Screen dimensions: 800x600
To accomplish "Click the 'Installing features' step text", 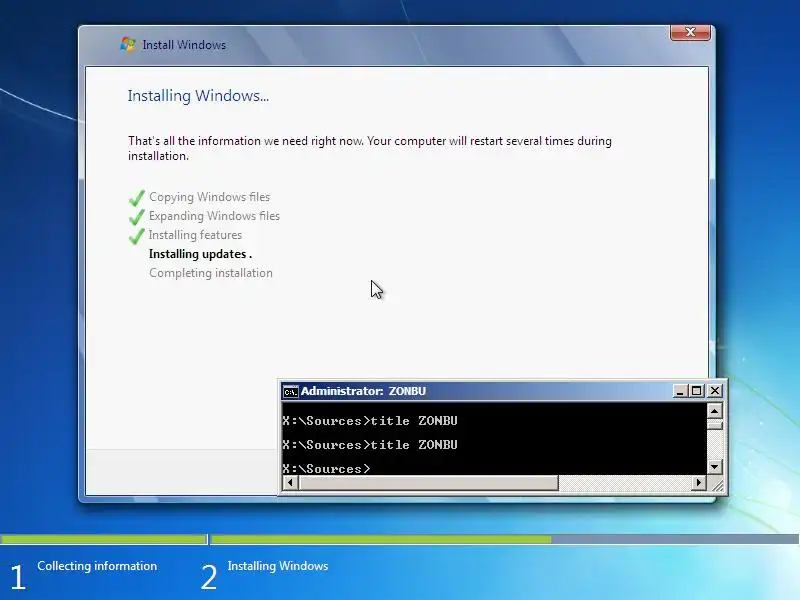I will click(x=195, y=235).
